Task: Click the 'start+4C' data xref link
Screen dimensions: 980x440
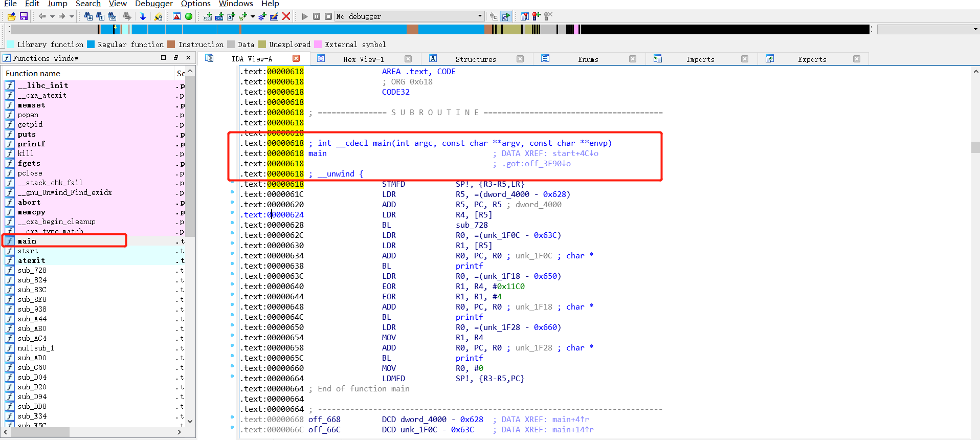Action: click(x=575, y=153)
